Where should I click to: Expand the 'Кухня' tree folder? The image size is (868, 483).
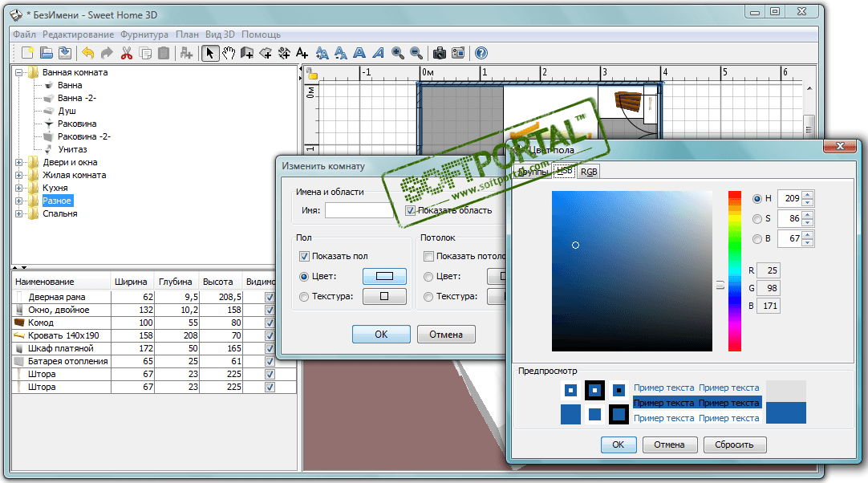18,189
